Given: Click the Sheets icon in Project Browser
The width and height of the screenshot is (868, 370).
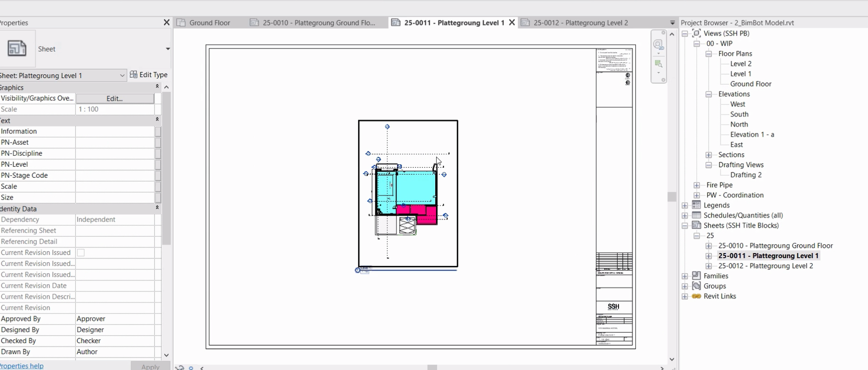Looking at the screenshot, I should [697, 225].
